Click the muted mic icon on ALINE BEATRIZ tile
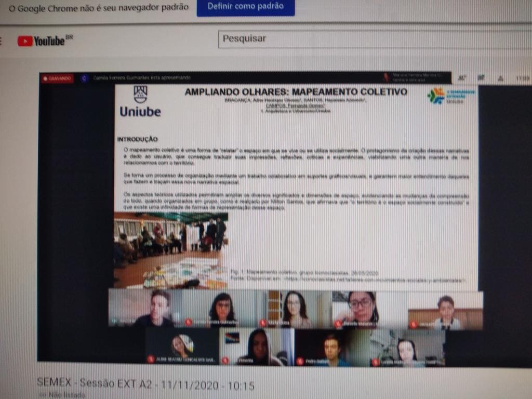The image size is (532, 399). [151, 360]
